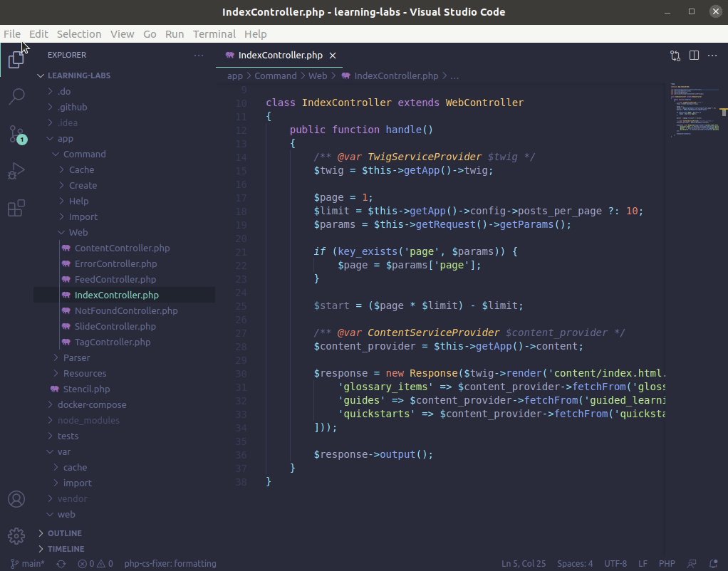Open Source Control view with badge

(18, 135)
